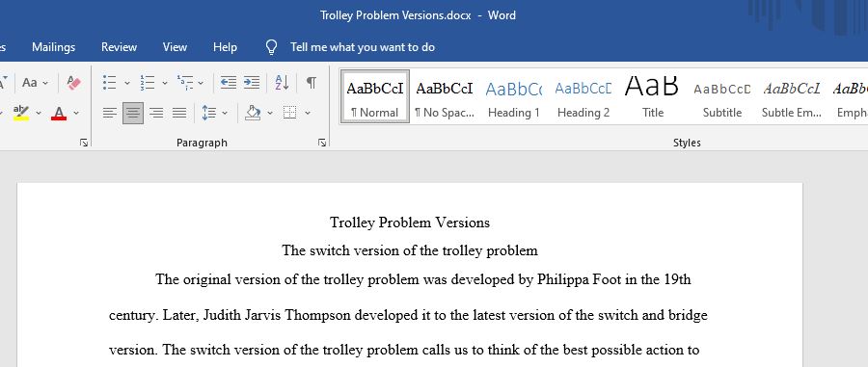The image size is (868, 367).
Task: Toggle show paragraph marks
Action: tap(312, 83)
